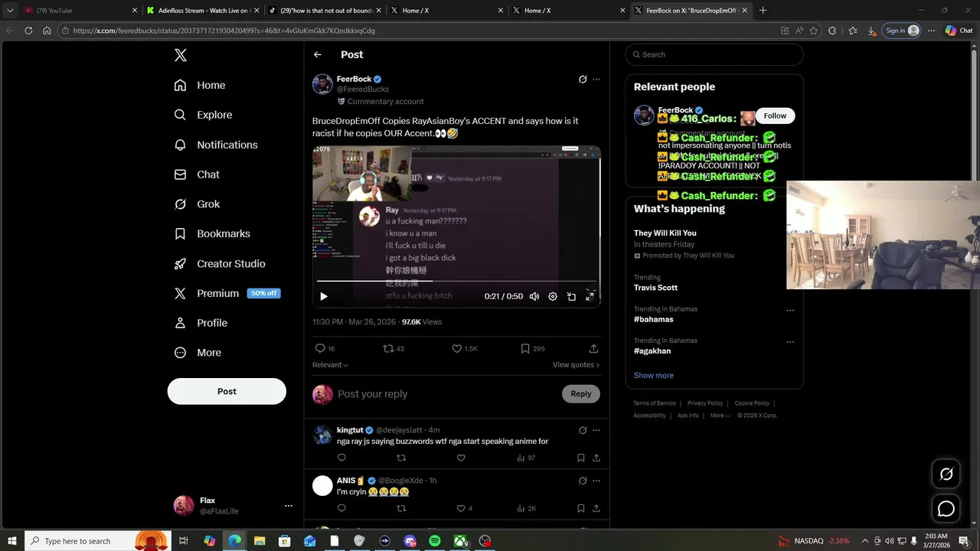
Task: Seek on the video progress bar
Action: (456, 281)
